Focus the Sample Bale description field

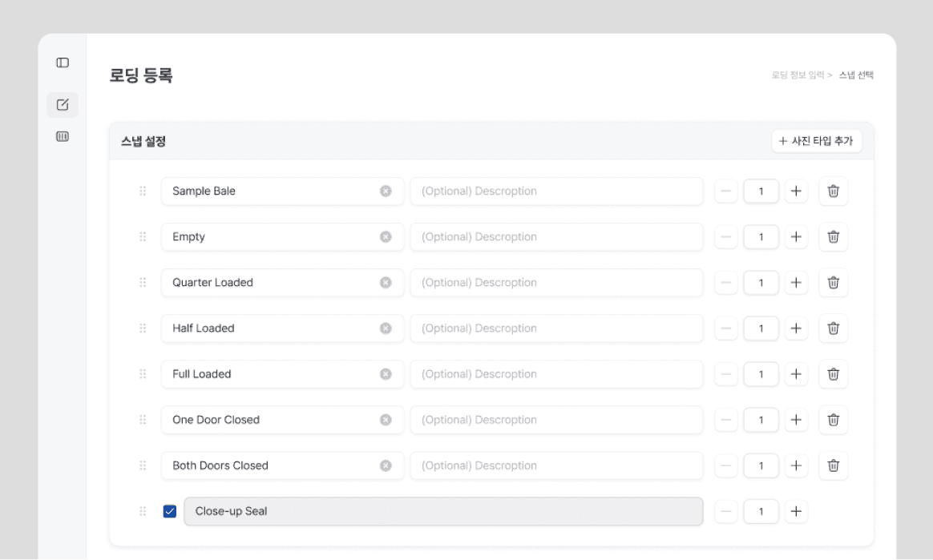click(x=556, y=191)
